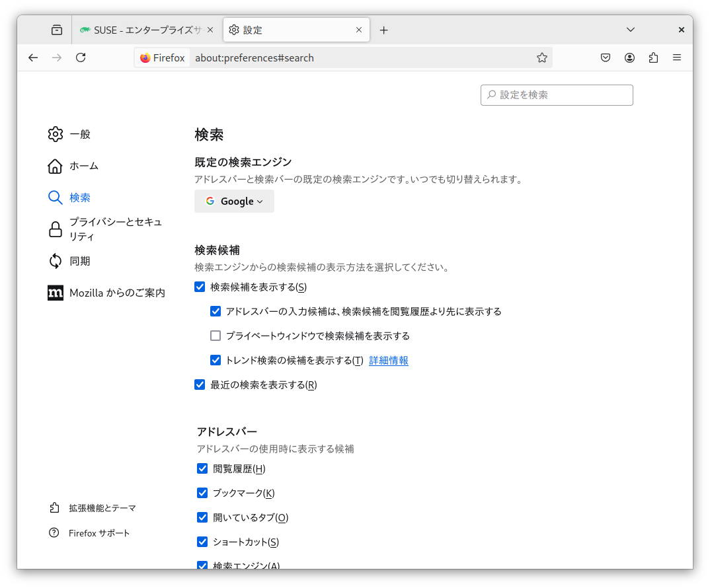This screenshot has height=588, width=710.
Task: Click the reload page icon
Action: 81,57
